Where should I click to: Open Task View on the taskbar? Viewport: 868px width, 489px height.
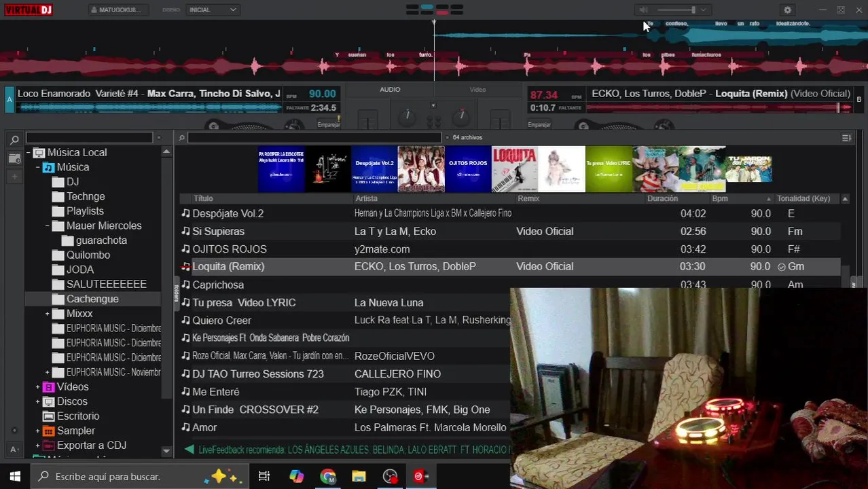(264, 477)
